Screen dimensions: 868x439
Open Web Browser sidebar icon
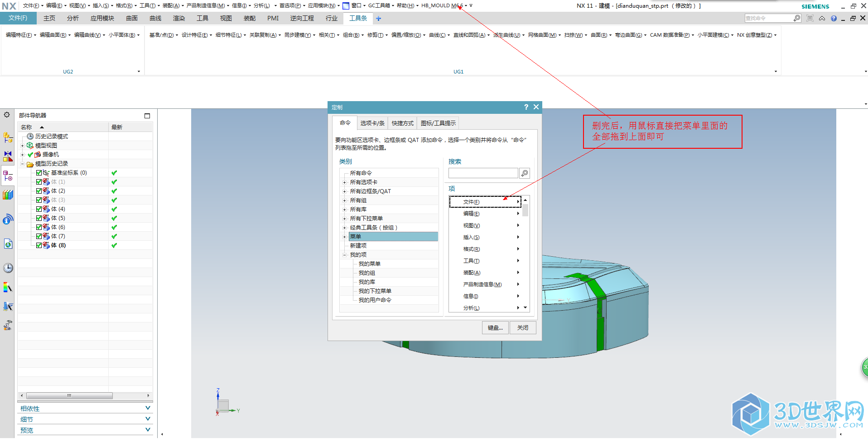pos(8,244)
